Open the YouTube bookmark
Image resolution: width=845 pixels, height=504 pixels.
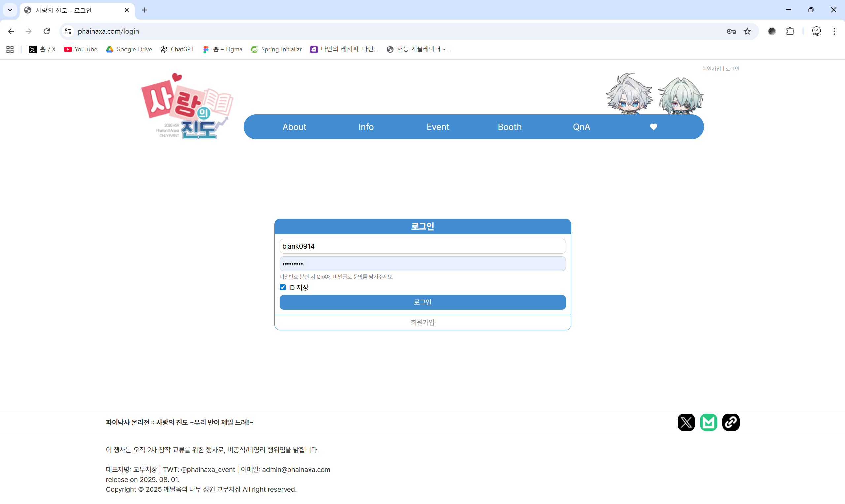(81, 49)
